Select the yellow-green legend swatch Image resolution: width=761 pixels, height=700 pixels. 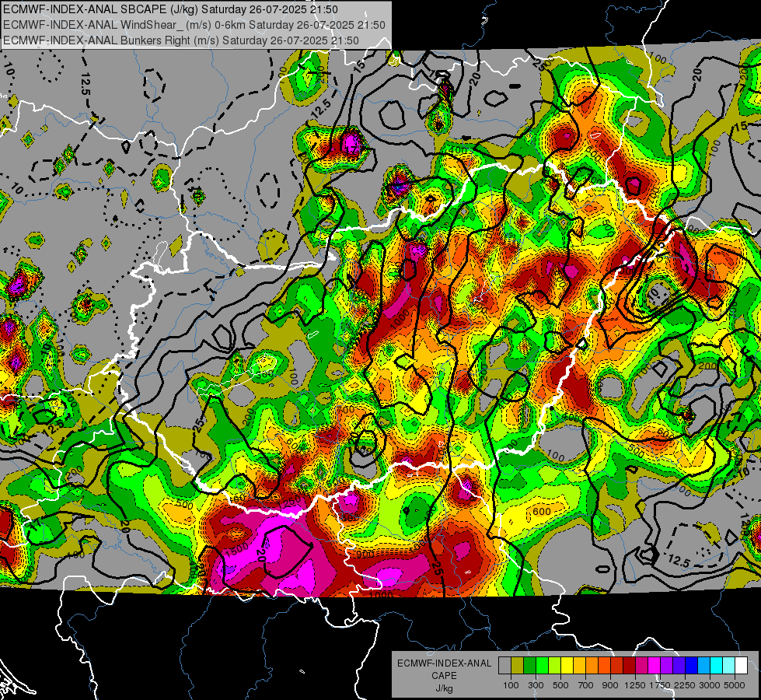click(554, 666)
